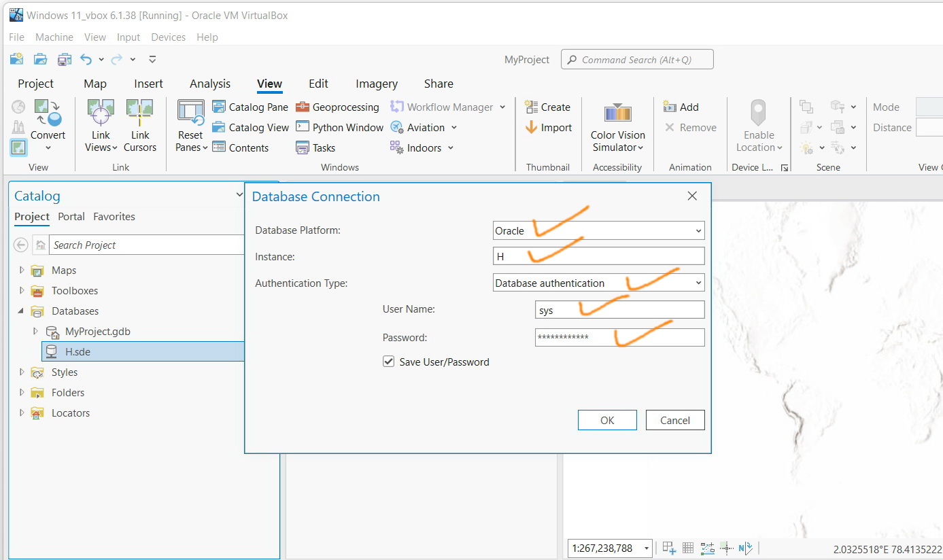Screen dimensions: 943x560
Task: Expand the Folders node in Catalog
Action: pyautogui.click(x=22, y=392)
